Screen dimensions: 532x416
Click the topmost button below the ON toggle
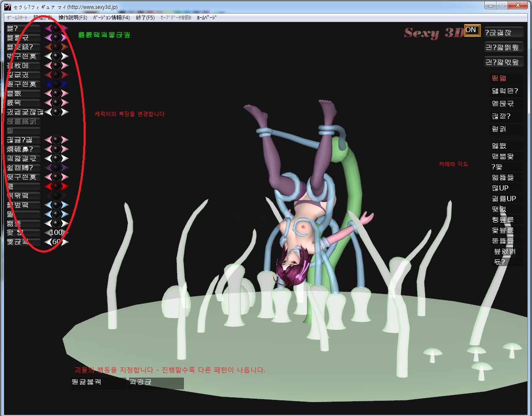coord(503,33)
